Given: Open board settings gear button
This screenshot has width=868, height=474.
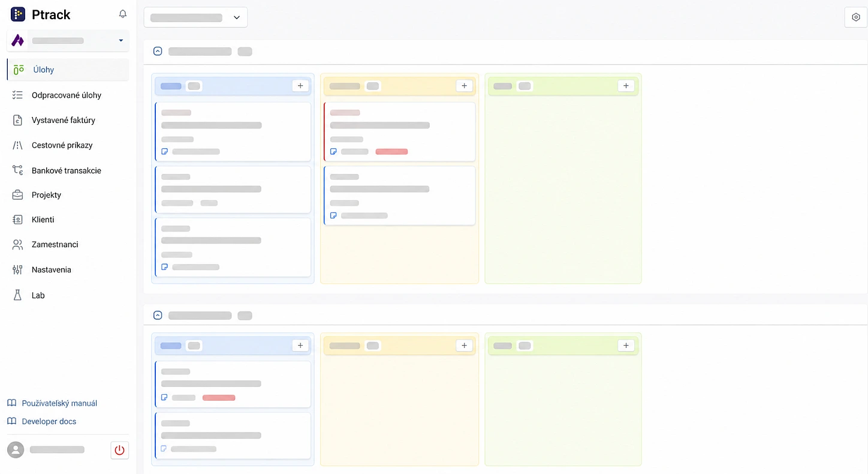Looking at the screenshot, I should tap(856, 17).
